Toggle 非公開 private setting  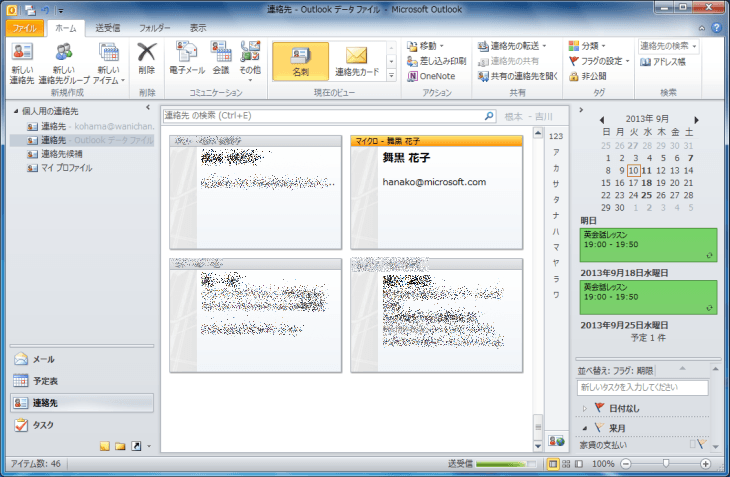(588, 76)
